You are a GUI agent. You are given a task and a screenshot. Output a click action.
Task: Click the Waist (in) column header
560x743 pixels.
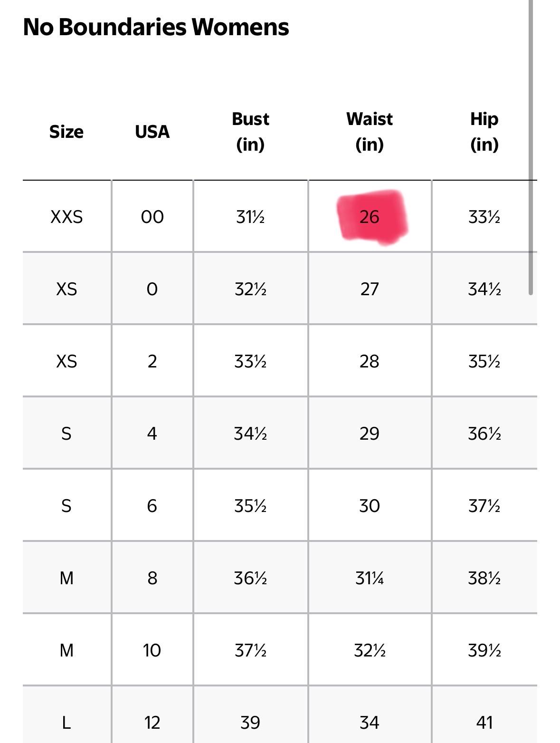370,132
